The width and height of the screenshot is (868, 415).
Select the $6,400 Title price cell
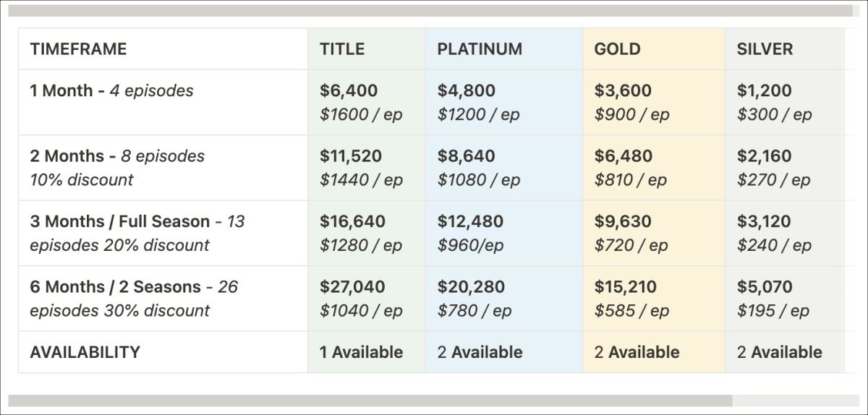coord(349,91)
